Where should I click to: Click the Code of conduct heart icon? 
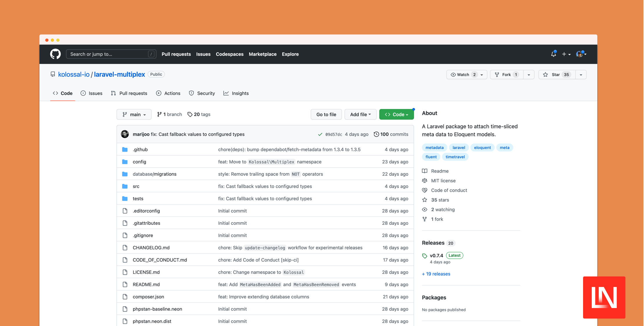coord(425,190)
